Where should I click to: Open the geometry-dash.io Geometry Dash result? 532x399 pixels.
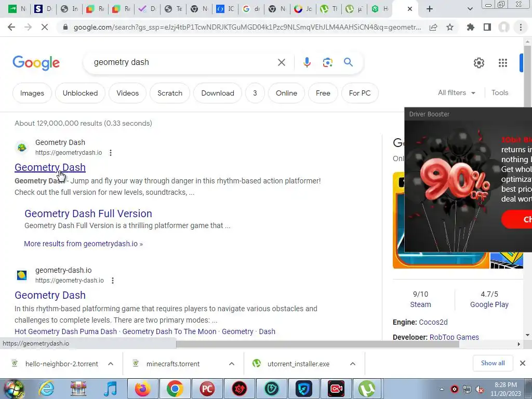(x=50, y=295)
